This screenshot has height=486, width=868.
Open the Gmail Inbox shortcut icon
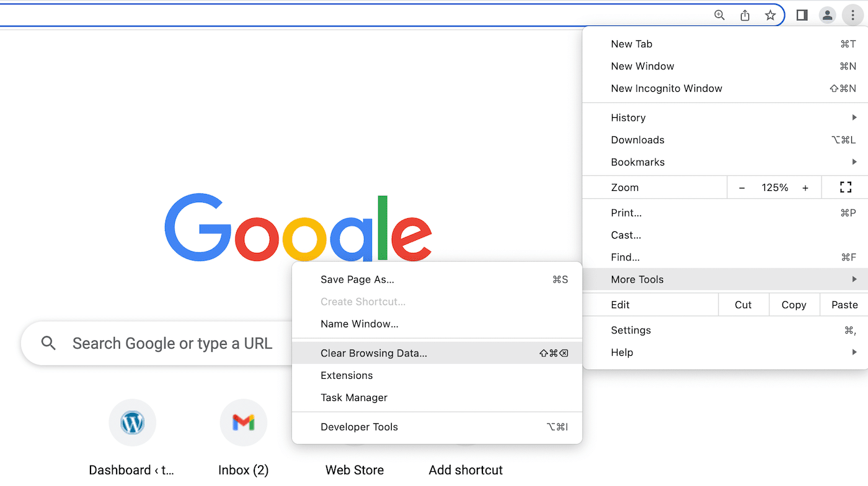pos(243,422)
